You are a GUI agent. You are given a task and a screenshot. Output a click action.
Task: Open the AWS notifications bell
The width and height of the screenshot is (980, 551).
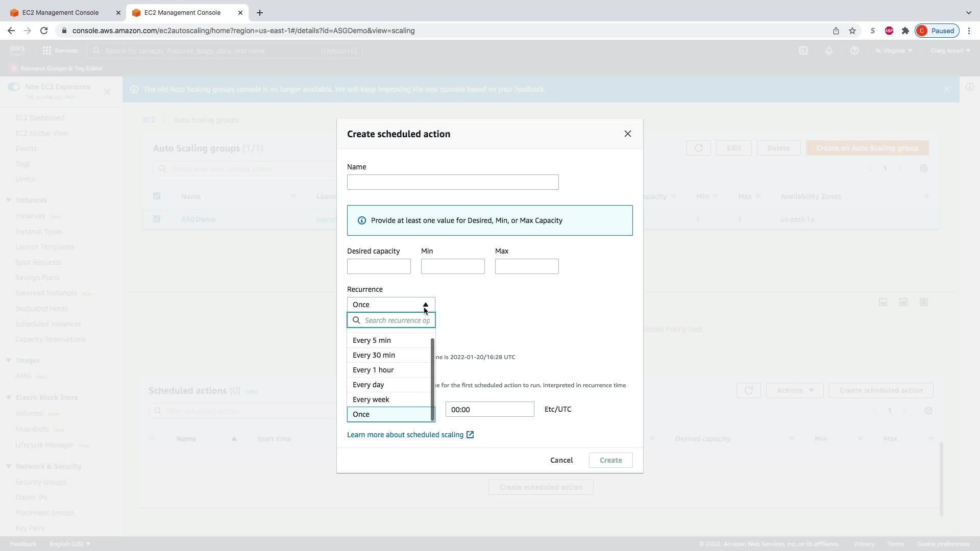point(828,51)
